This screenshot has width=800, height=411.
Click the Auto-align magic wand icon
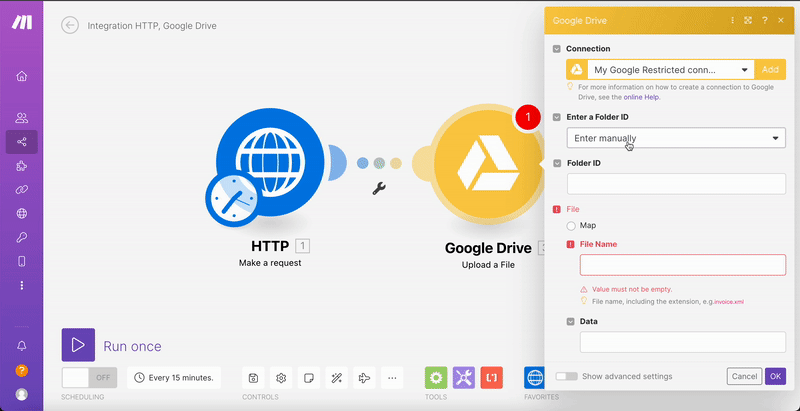coord(336,378)
